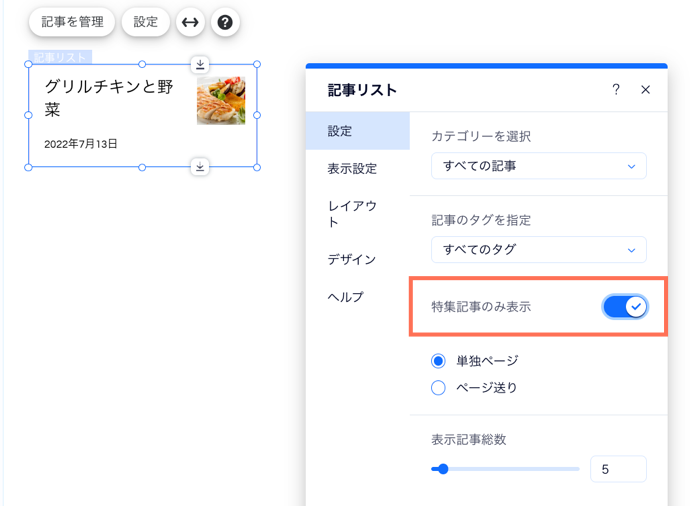Select the 単独ページ radio option
700x506 pixels.
[x=438, y=361]
